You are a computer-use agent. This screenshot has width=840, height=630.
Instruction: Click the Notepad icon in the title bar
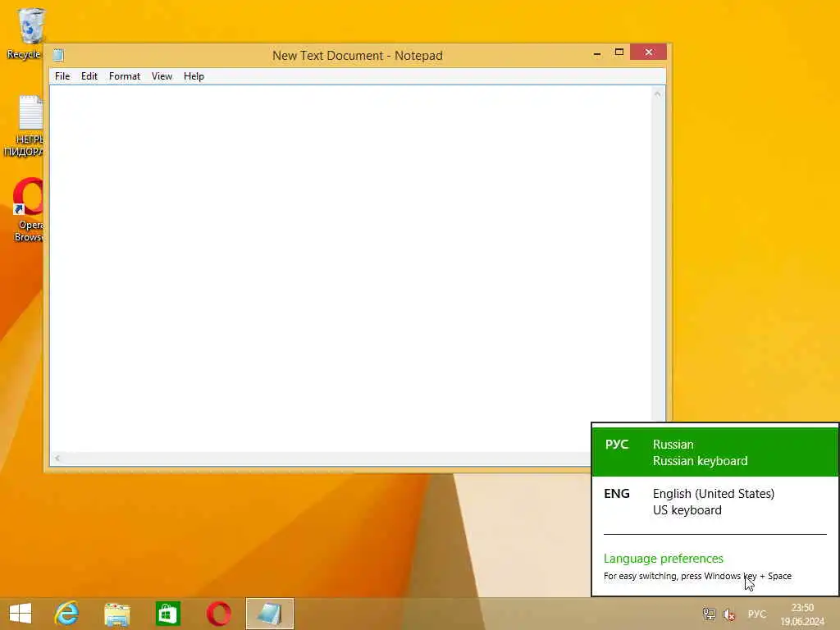click(58, 55)
